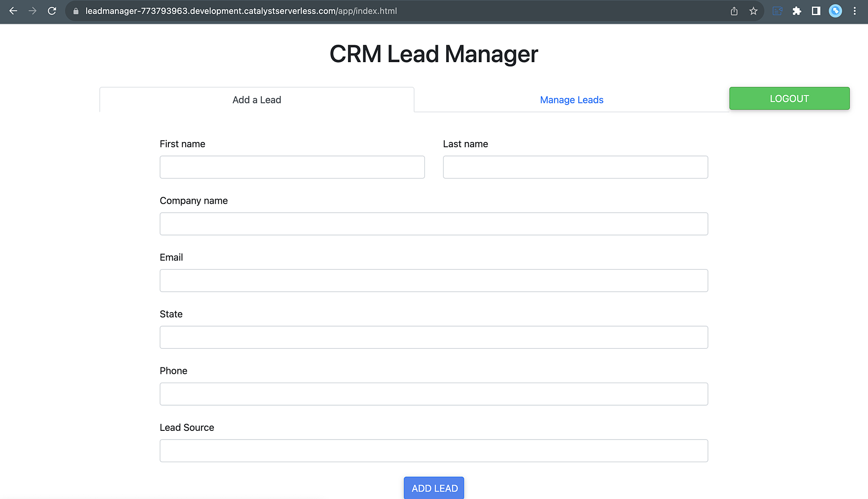Click the ADD LEAD button

(x=434, y=488)
